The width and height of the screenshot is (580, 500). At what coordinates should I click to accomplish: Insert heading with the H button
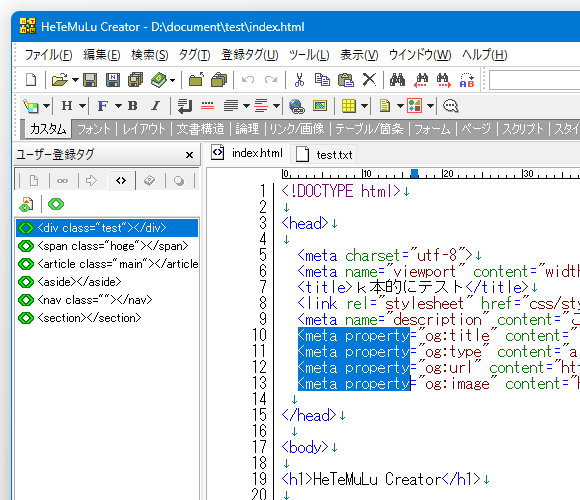[67, 106]
